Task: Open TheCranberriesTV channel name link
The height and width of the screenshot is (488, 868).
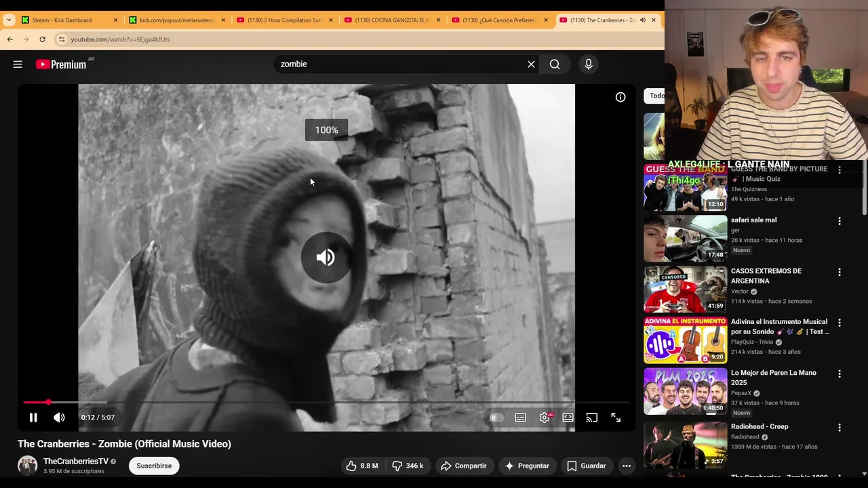Action: pyautogui.click(x=76, y=462)
